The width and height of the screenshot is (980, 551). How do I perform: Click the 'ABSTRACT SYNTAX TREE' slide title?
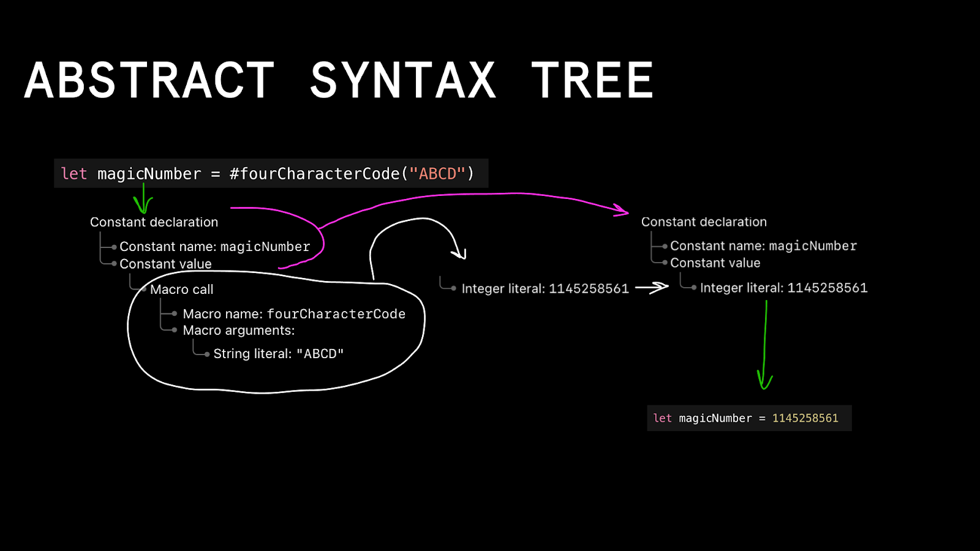click(x=339, y=80)
